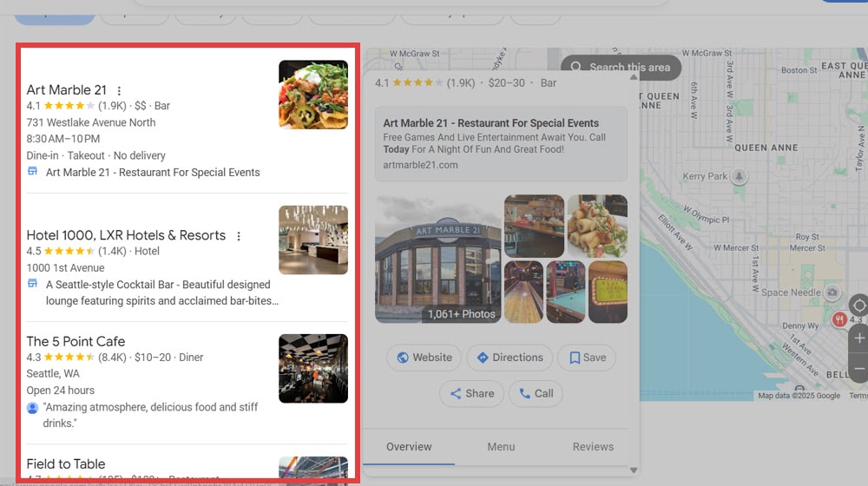Click the Directions button
This screenshot has width=868, height=486.
click(x=510, y=358)
